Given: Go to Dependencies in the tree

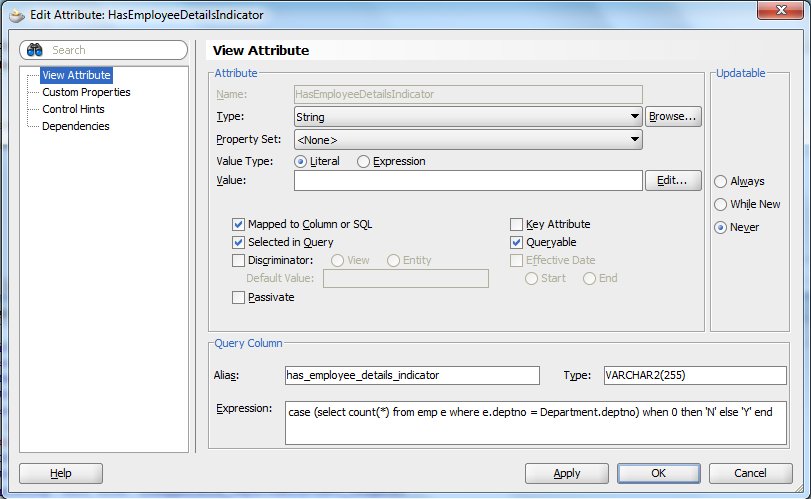Looking at the screenshot, I should tap(75, 126).
